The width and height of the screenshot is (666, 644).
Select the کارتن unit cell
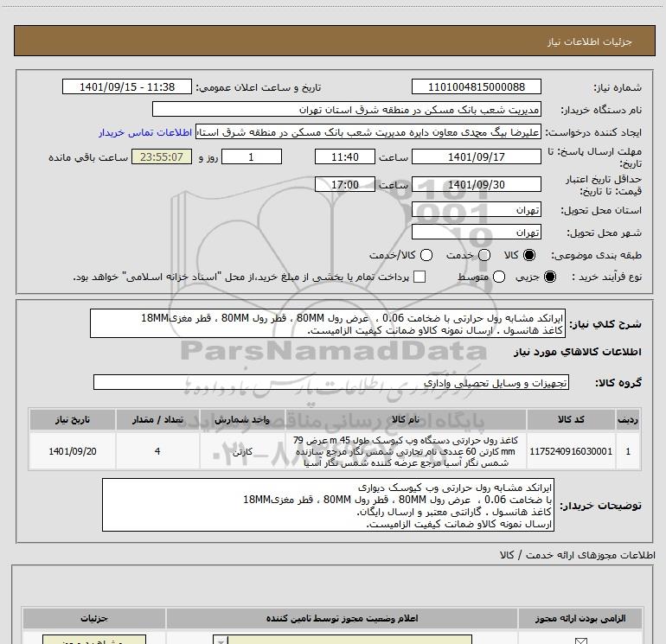tap(242, 451)
